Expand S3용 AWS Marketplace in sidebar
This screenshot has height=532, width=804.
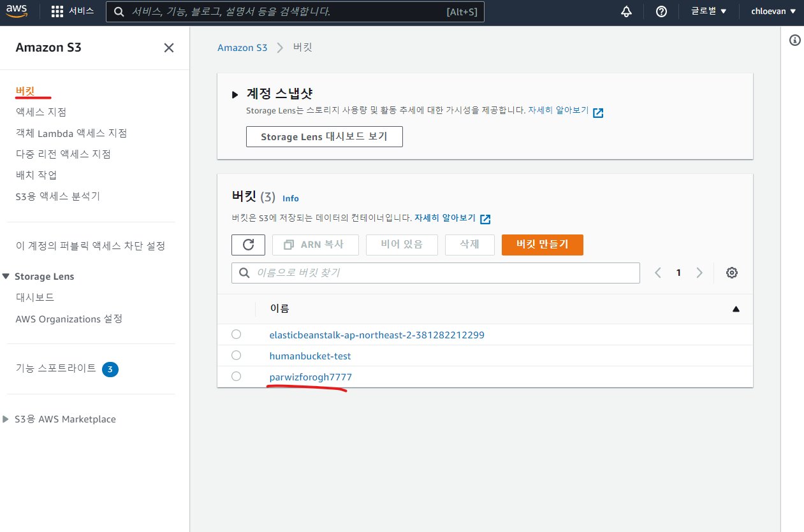pos(6,419)
